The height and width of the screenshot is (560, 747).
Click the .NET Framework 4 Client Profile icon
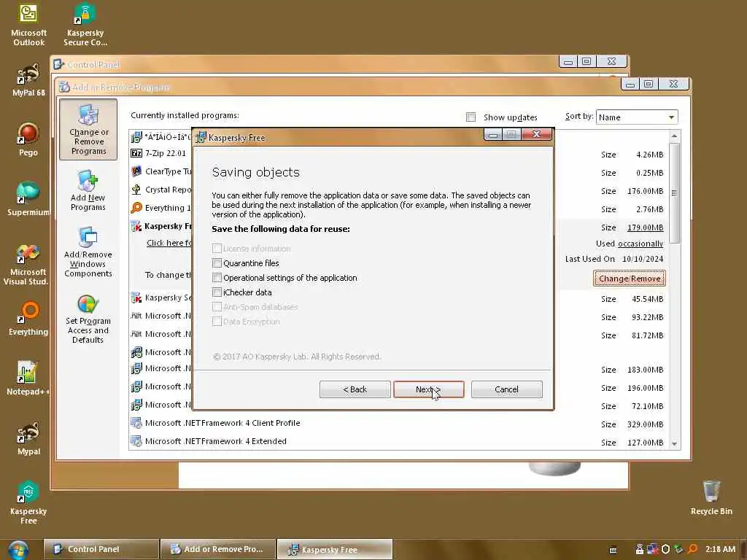(x=136, y=423)
